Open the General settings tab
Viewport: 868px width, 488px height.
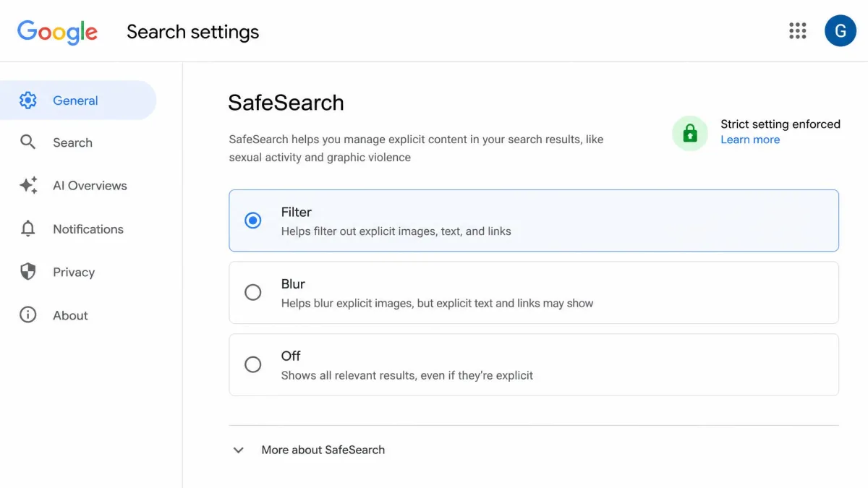pos(78,100)
